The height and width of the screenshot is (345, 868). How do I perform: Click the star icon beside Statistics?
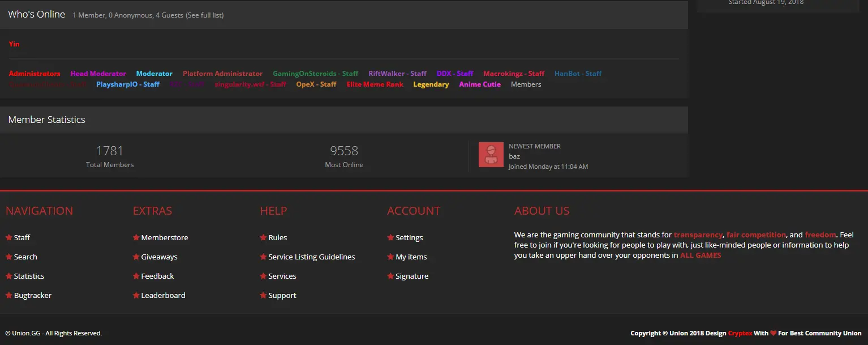click(x=9, y=276)
